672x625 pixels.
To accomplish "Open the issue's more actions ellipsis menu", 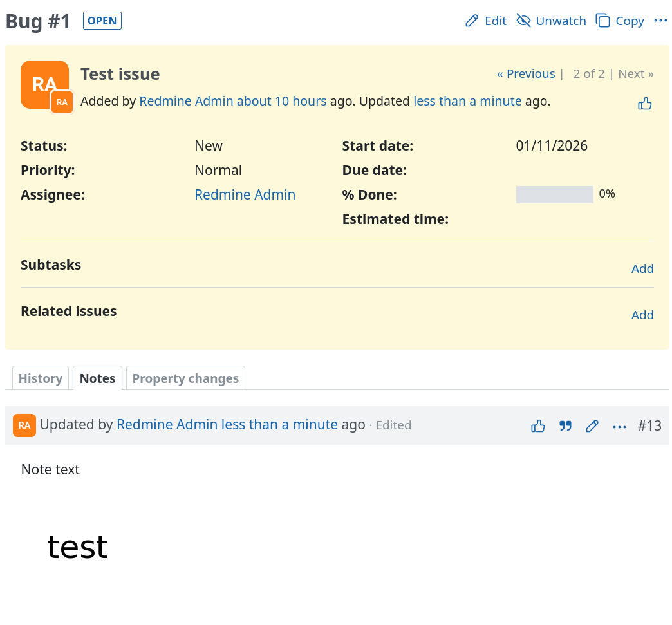I will tap(660, 21).
